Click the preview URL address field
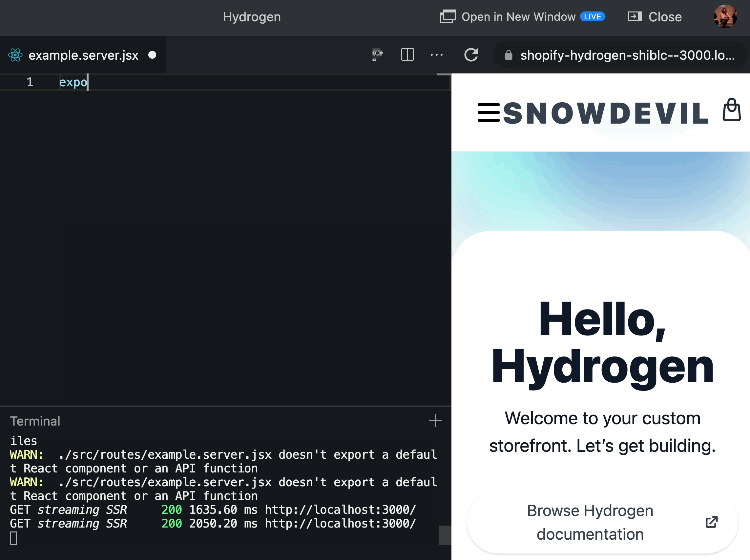This screenshot has height=560, width=750. point(627,55)
